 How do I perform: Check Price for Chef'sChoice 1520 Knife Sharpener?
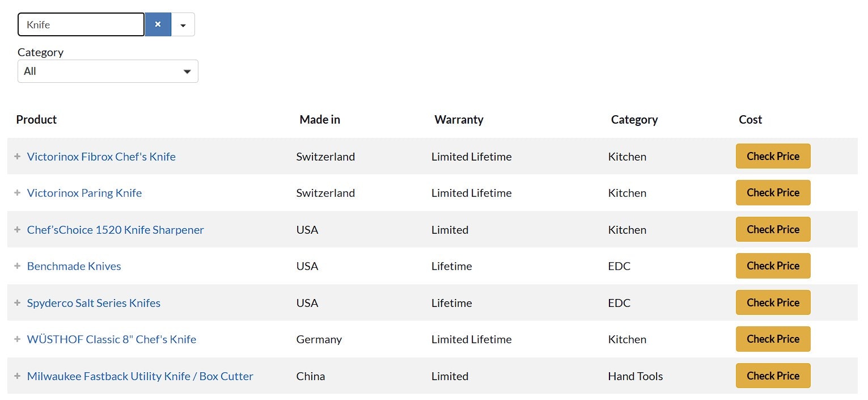pyautogui.click(x=773, y=229)
